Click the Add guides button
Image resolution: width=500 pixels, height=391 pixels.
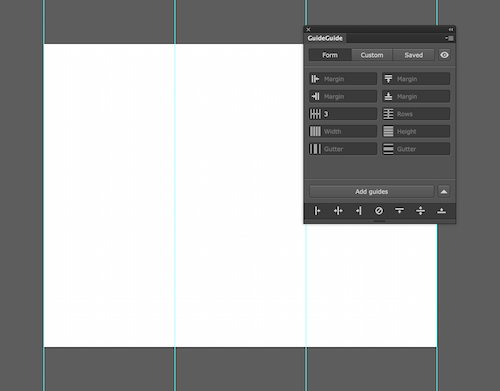click(x=372, y=192)
